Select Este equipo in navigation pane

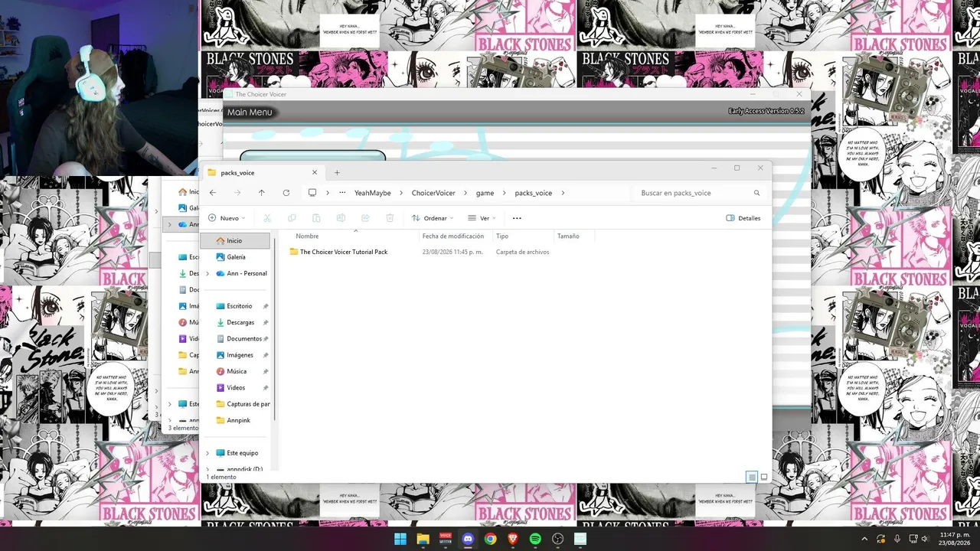click(x=242, y=453)
